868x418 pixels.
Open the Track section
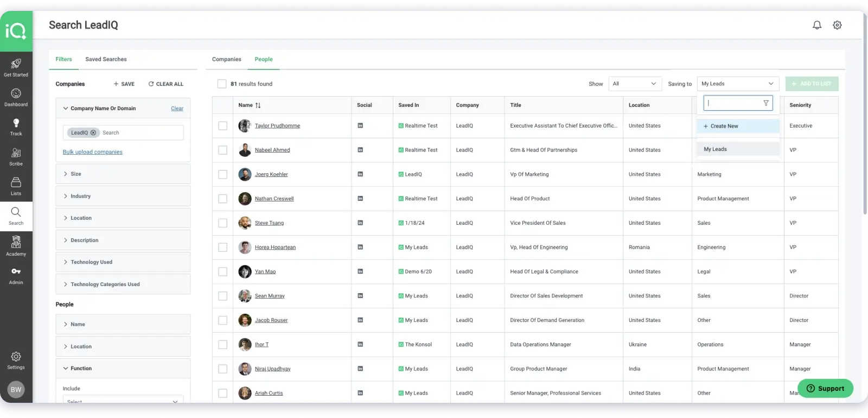pos(16,127)
